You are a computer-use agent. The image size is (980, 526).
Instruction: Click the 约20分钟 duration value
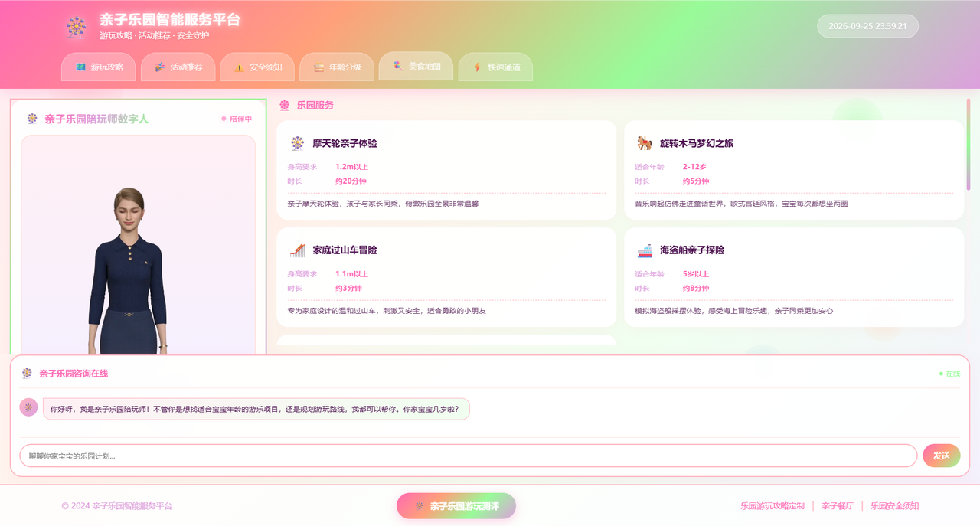351,181
